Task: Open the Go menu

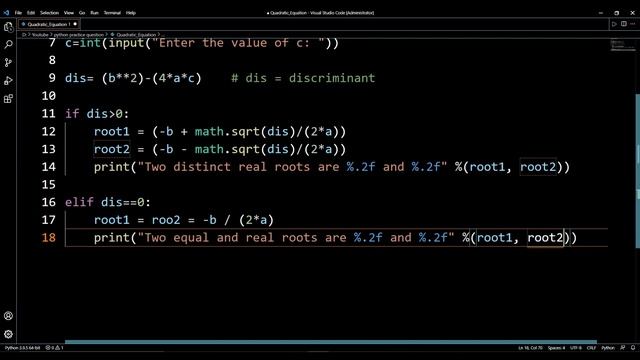Action: click(82, 13)
